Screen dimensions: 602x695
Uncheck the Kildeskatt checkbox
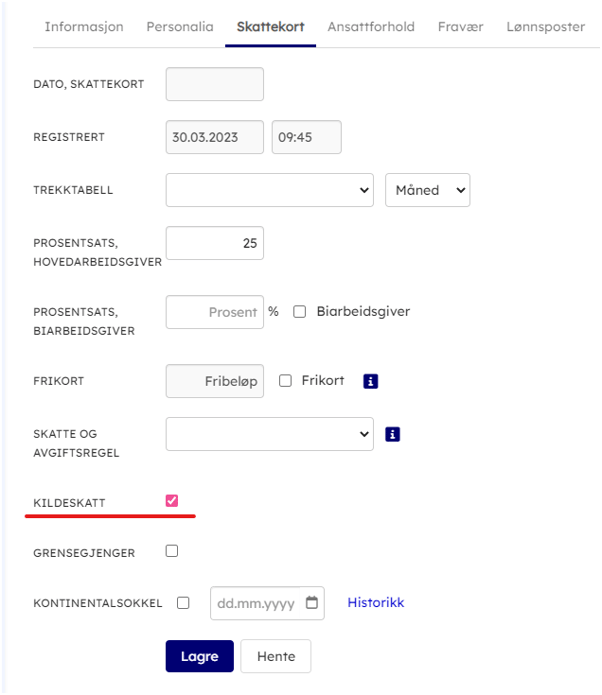coord(172,501)
